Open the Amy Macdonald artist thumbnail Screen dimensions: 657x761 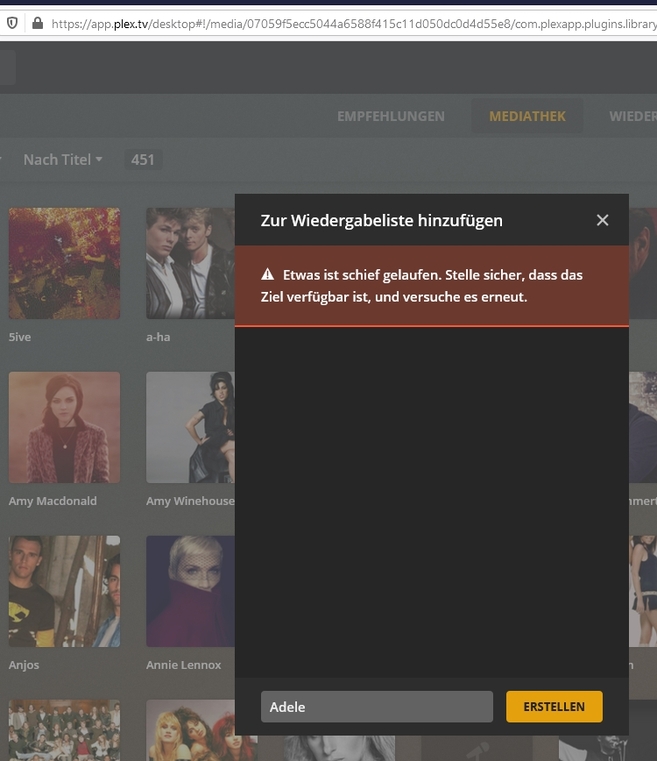tap(64, 427)
